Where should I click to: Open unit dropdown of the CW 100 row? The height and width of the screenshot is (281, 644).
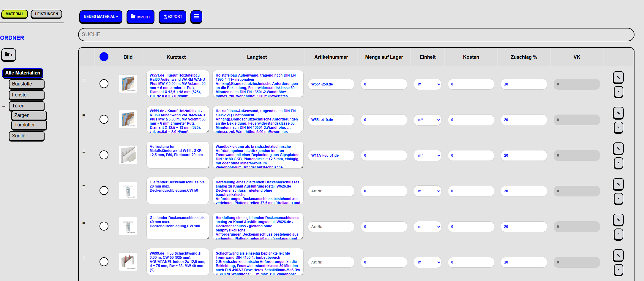427,227
